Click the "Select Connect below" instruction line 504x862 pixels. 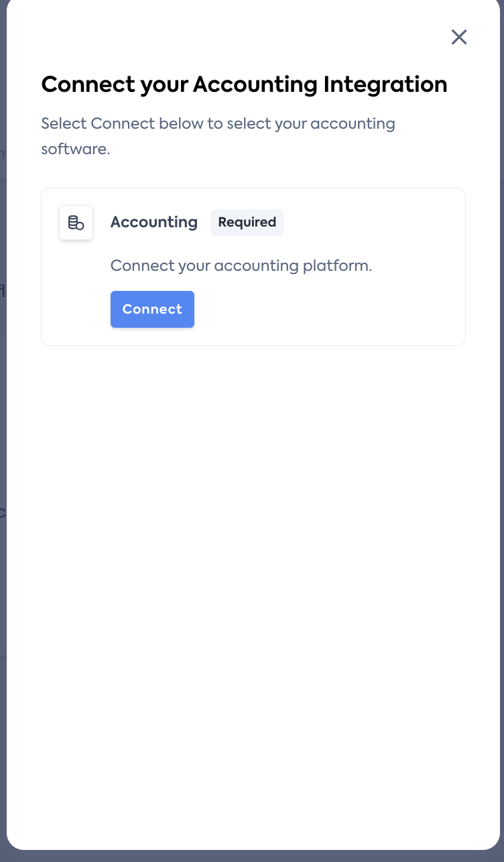218,124
